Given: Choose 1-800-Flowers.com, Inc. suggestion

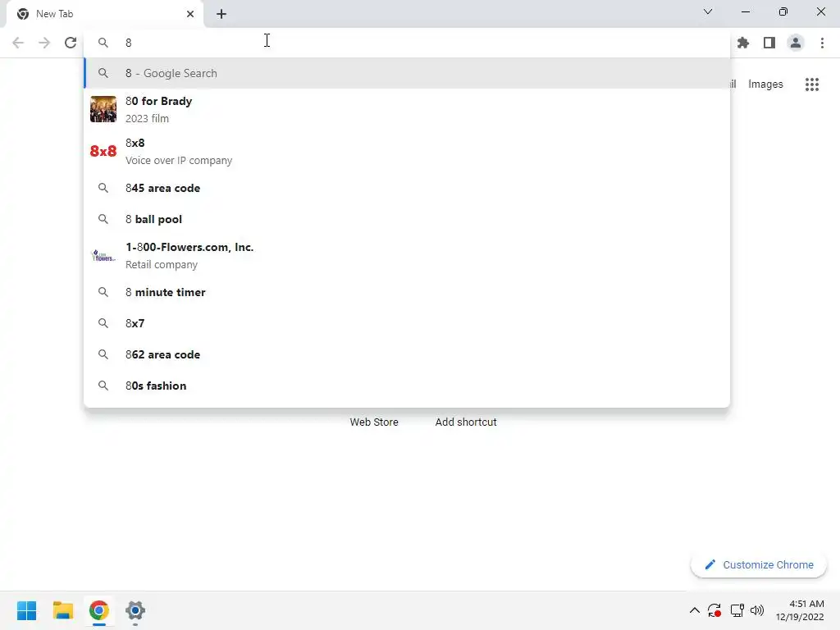Looking at the screenshot, I should click(x=407, y=256).
